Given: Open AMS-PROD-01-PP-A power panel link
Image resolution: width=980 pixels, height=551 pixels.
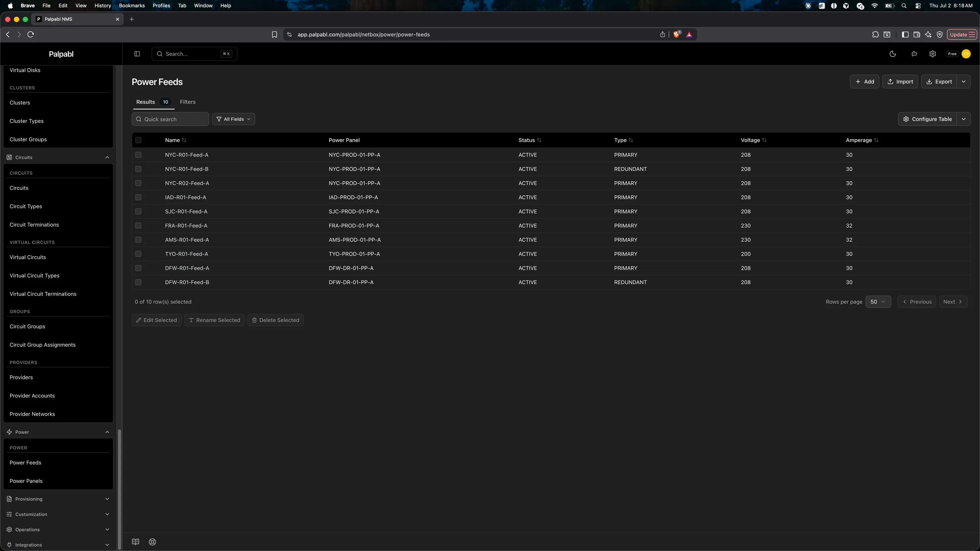Looking at the screenshot, I should tap(354, 240).
